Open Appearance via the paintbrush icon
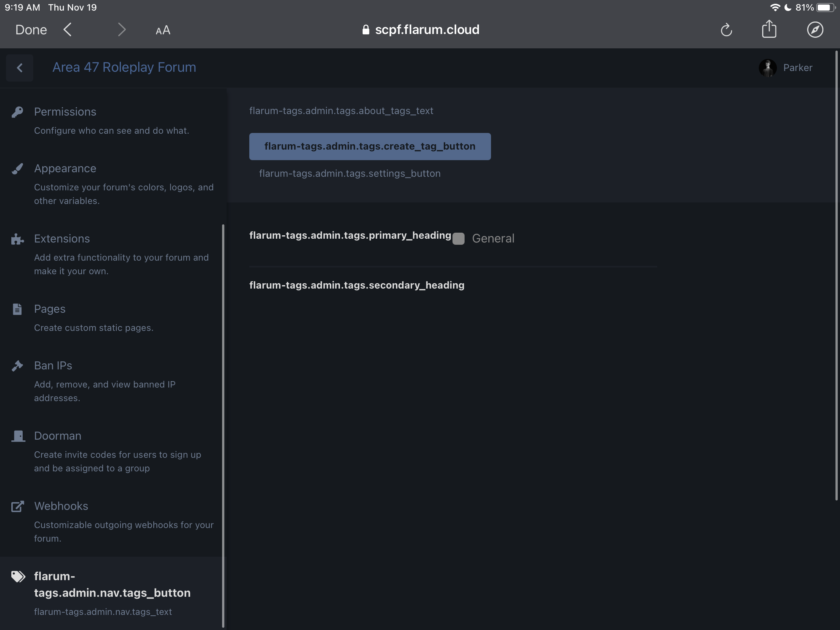The height and width of the screenshot is (630, 840). (17, 168)
